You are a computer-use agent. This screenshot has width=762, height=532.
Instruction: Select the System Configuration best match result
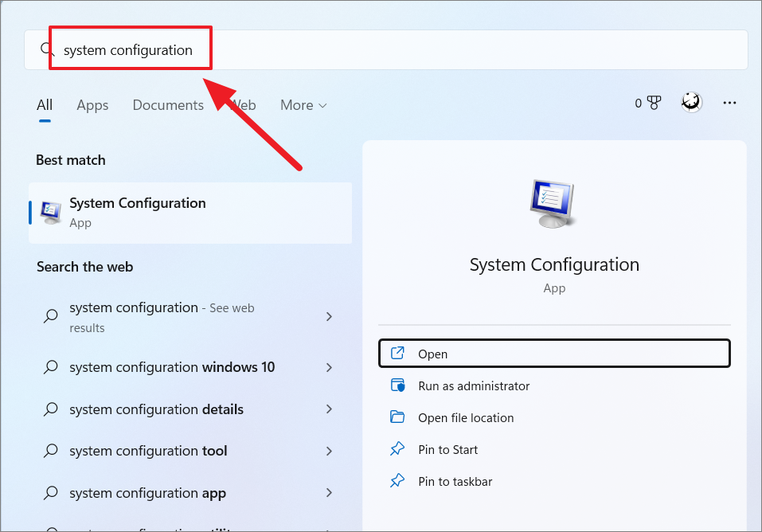pos(190,213)
